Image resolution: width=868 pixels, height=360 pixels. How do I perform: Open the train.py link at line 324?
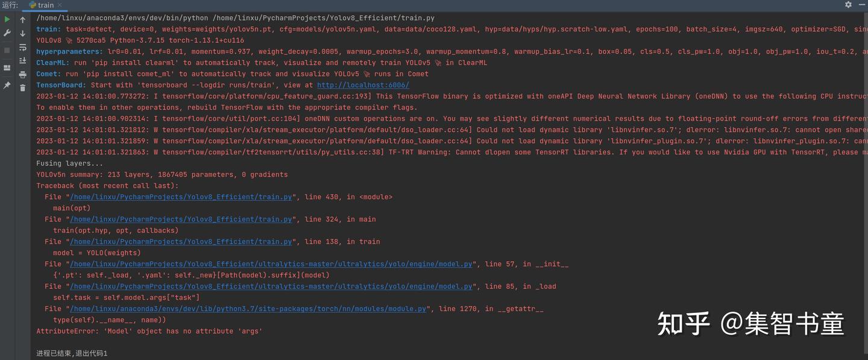(x=181, y=219)
